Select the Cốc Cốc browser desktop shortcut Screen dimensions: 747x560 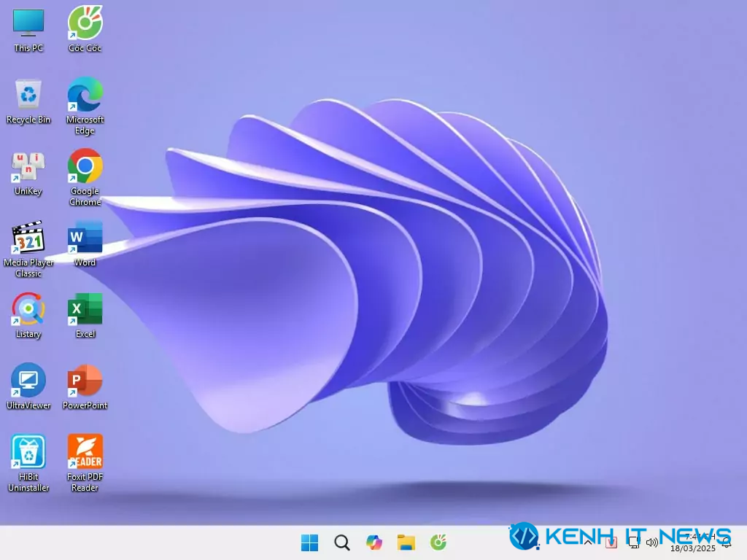(x=85, y=29)
